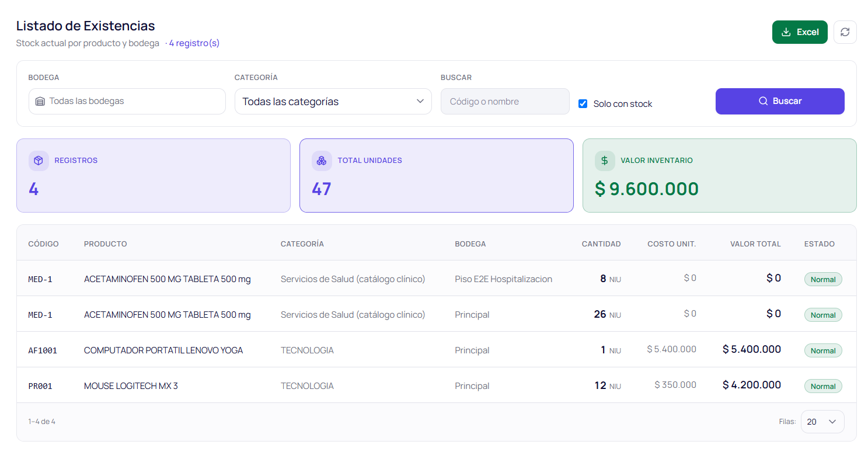This screenshot has width=868, height=476.
Task: Click Normal status badge in PR001 row
Action: pos(823,386)
